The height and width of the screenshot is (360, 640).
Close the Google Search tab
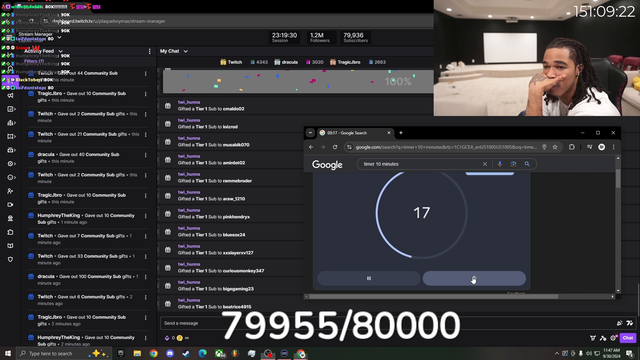[x=389, y=133]
